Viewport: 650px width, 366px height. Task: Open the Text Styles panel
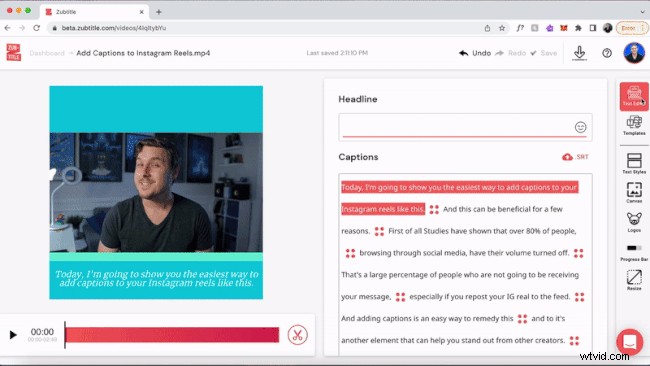coord(634,163)
